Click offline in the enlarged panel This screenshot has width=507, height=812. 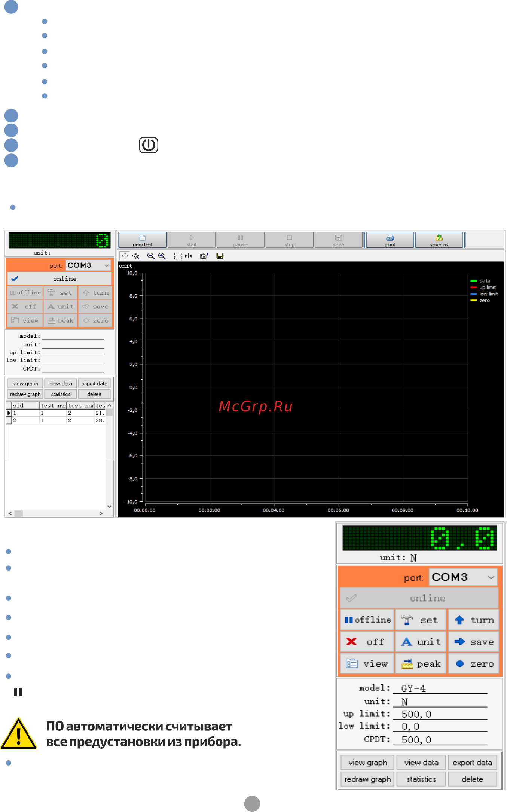point(367,620)
